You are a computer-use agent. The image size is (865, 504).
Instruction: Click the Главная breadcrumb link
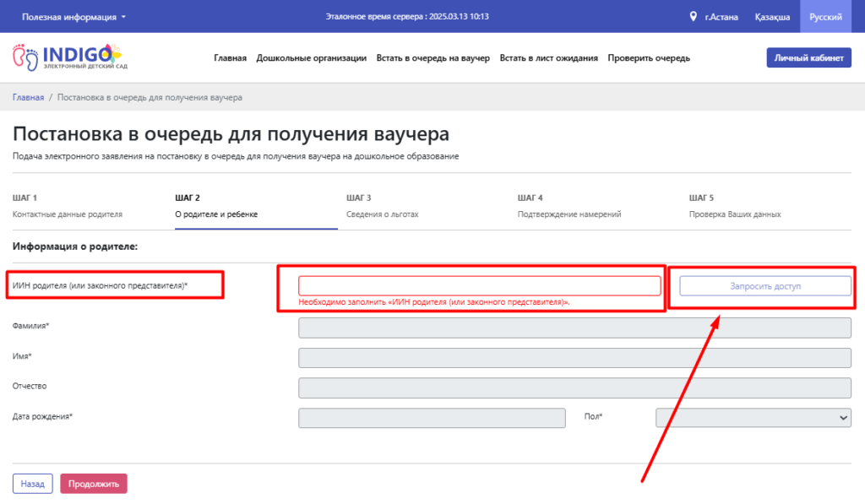pos(28,98)
